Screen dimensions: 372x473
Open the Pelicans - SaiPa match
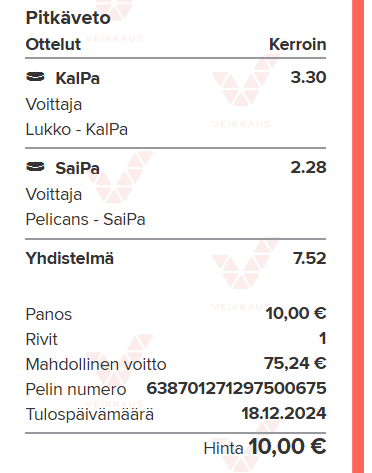click(x=86, y=219)
